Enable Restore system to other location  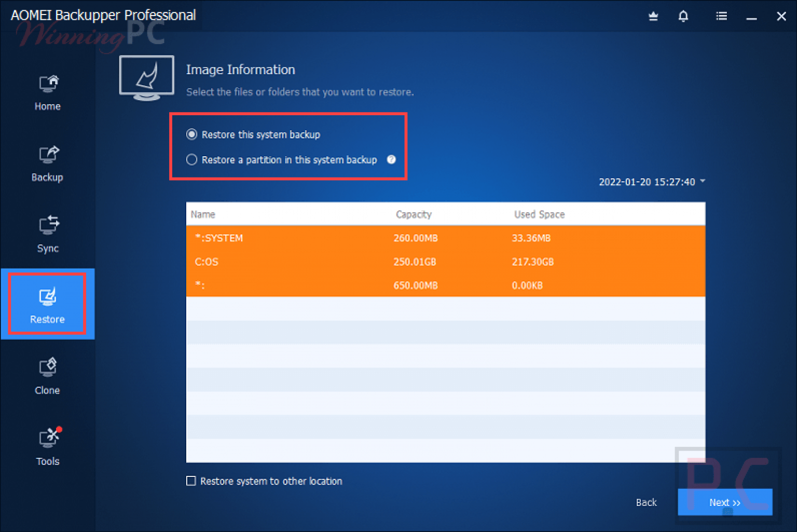(x=191, y=481)
